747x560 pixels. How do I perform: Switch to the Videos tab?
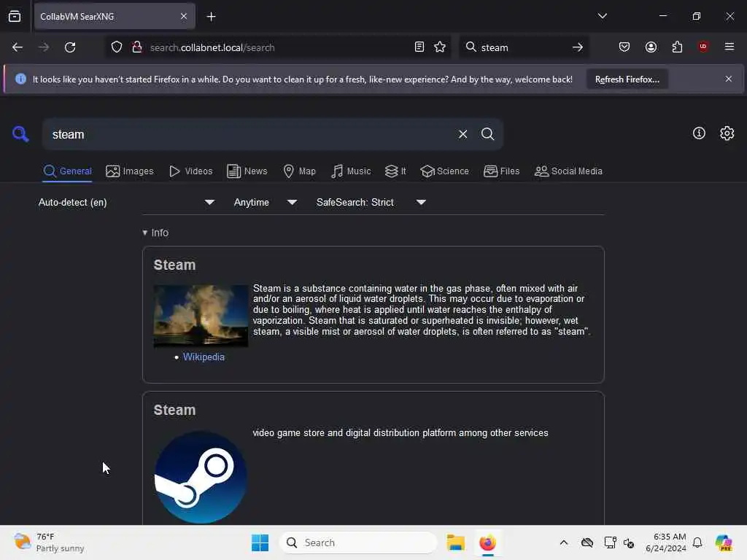click(190, 171)
